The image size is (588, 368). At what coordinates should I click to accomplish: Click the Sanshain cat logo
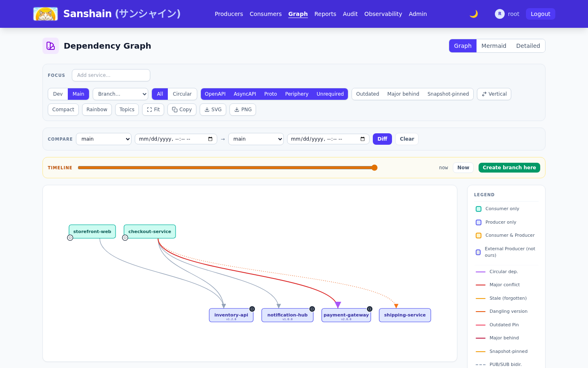coord(45,14)
